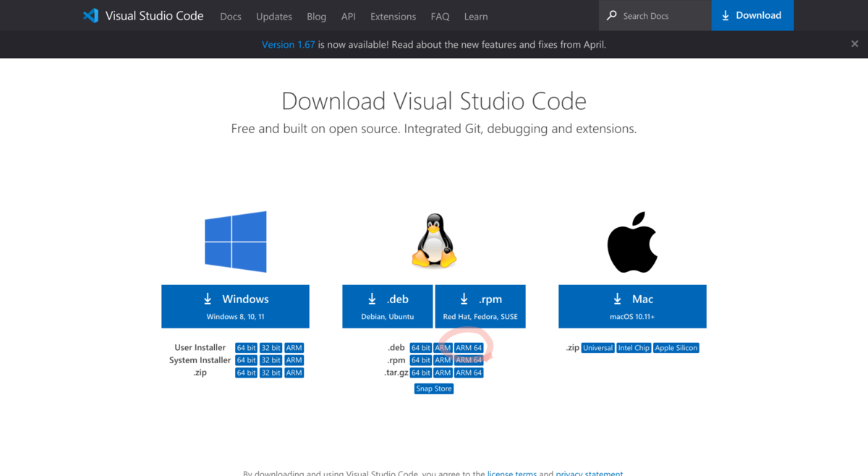
Task: Select Linux .tar.gz ARM
Action: (443, 373)
